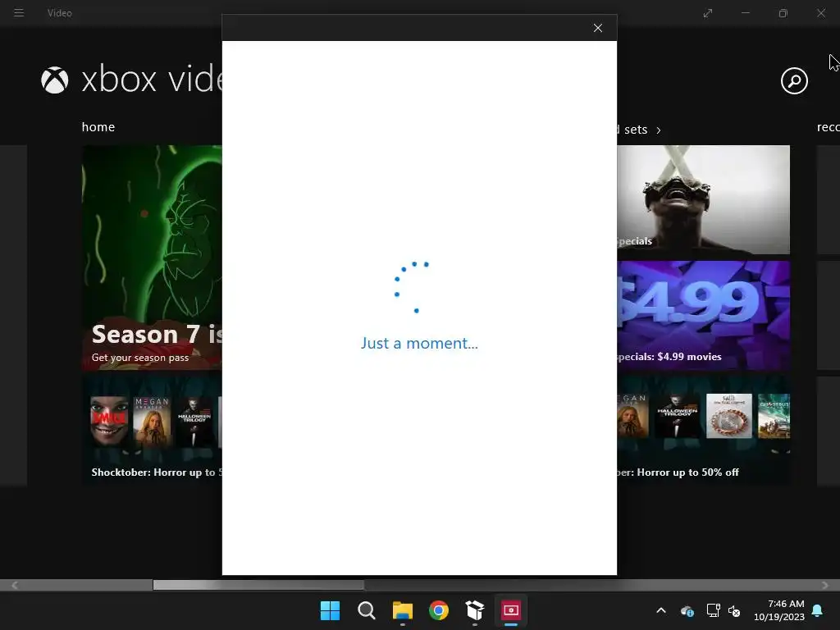The image size is (840, 630).
Task: Launch Google Chrome from taskbar
Action: tap(439, 610)
